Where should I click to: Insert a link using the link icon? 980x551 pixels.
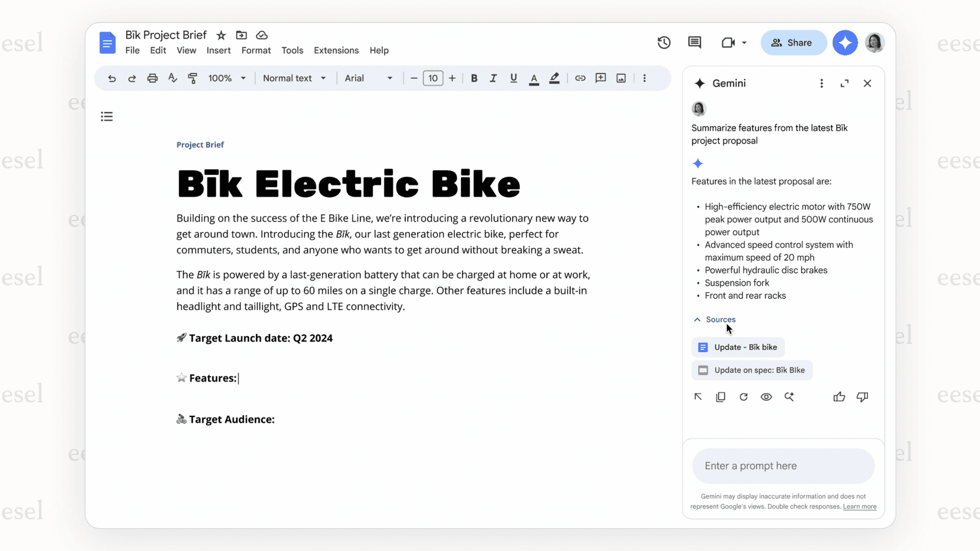click(580, 78)
